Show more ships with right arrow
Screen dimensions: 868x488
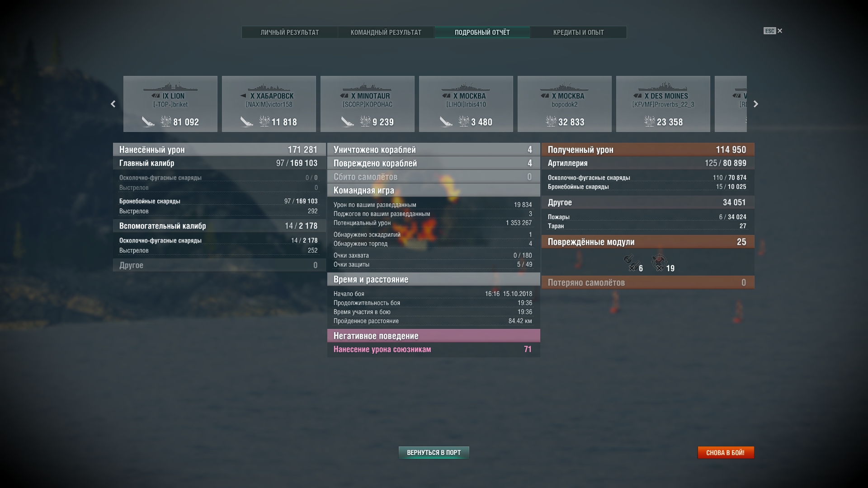pyautogui.click(x=755, y=104)
